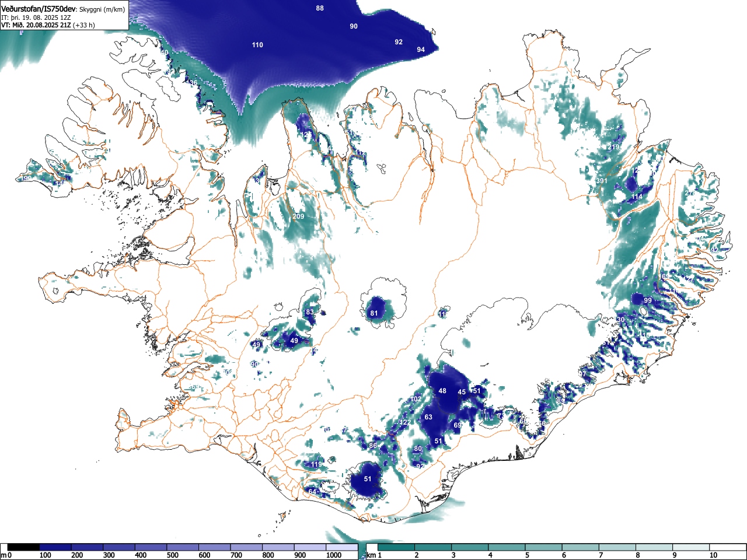747x560 pixels.
Task: Click the 10 label on the km legend
Action: tap(713, 555)
